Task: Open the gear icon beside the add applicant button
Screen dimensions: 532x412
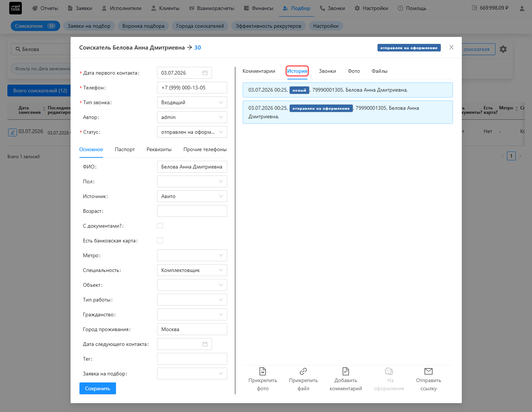Action: tap(503, 49)
